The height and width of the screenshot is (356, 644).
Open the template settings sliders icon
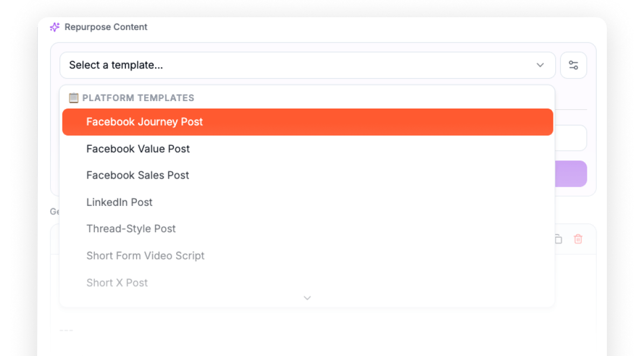click(573, 65)
